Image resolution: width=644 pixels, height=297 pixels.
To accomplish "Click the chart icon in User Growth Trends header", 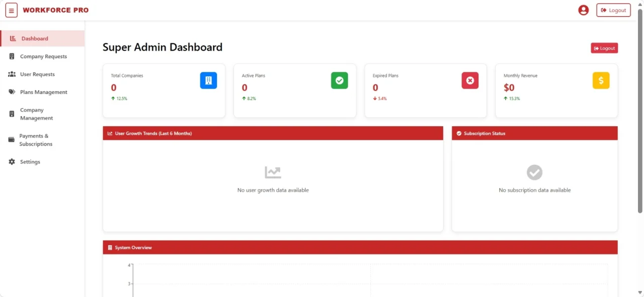I will [x=110, y=134].
